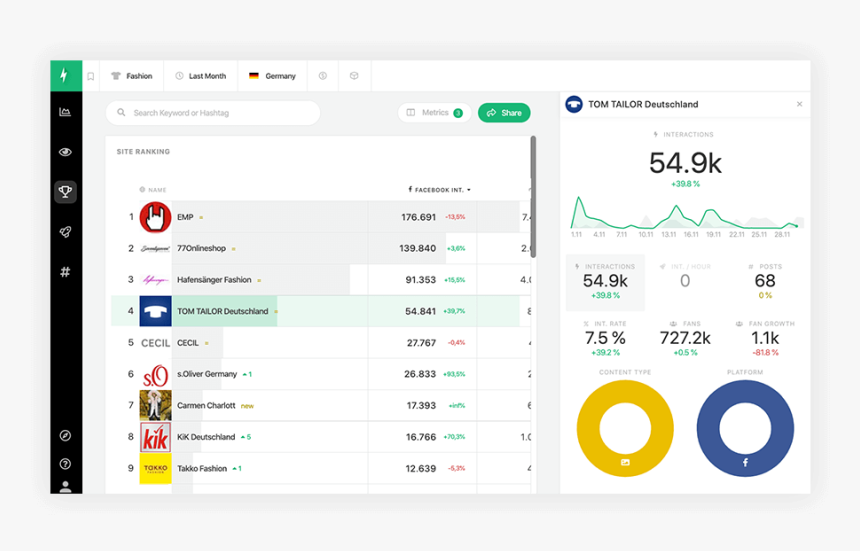Click the green Share button
The image size is (860, 551).
[x=504, y=113]
